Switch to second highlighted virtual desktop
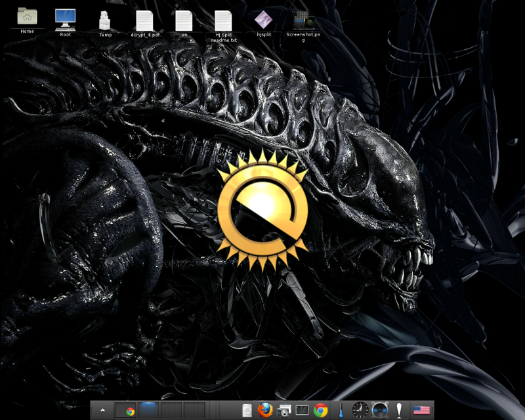 click(149, 410)
